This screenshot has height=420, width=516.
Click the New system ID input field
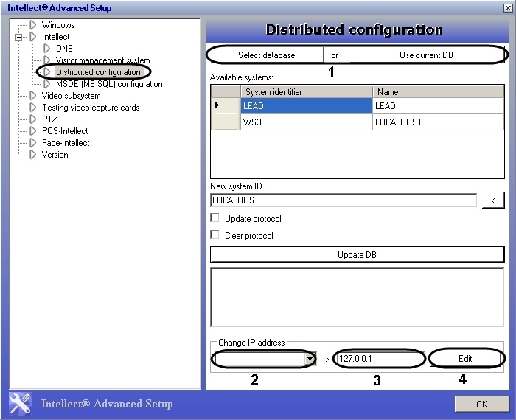[x=344, y=200]
